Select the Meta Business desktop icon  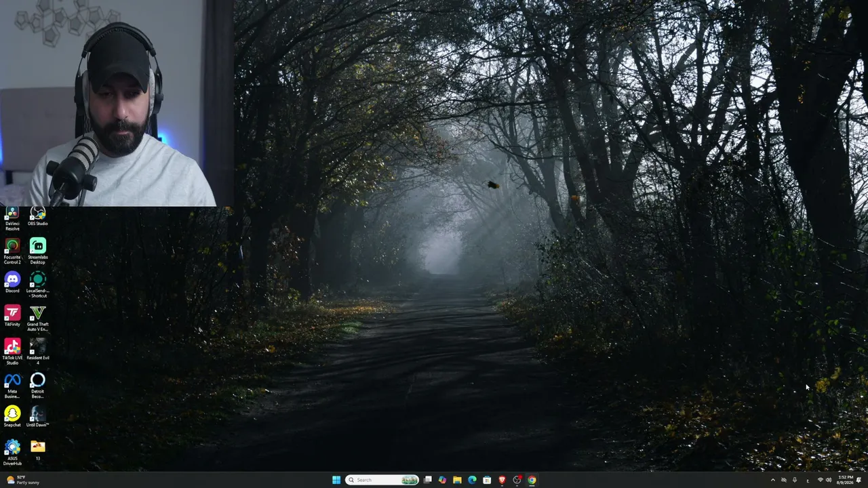pos(12,386)
